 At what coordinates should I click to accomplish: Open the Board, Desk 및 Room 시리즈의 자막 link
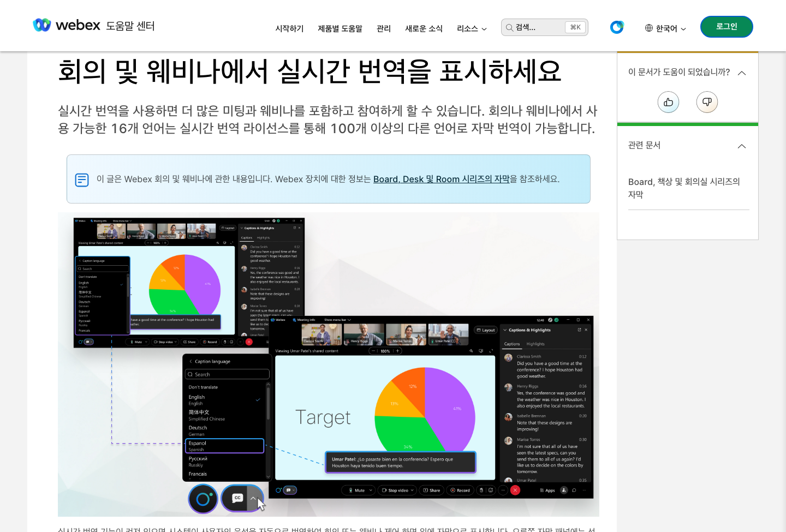click(441, 179)
